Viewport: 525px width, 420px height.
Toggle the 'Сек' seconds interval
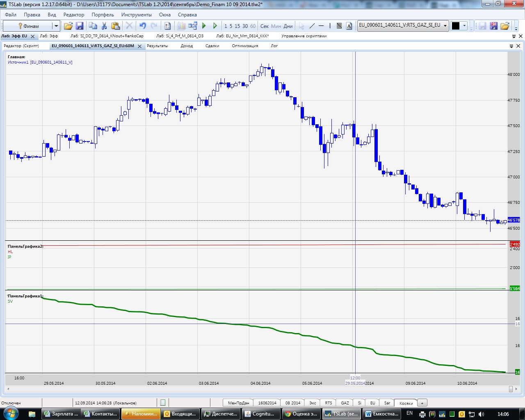click(x=264, y=26)
